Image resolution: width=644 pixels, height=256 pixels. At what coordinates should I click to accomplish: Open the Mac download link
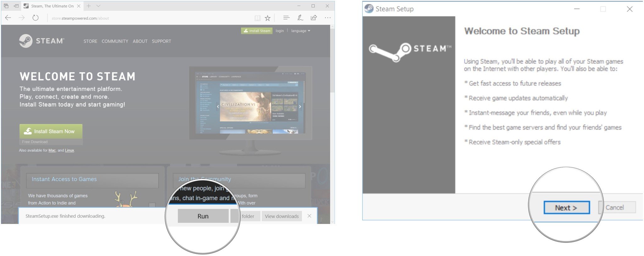point(52,150)
